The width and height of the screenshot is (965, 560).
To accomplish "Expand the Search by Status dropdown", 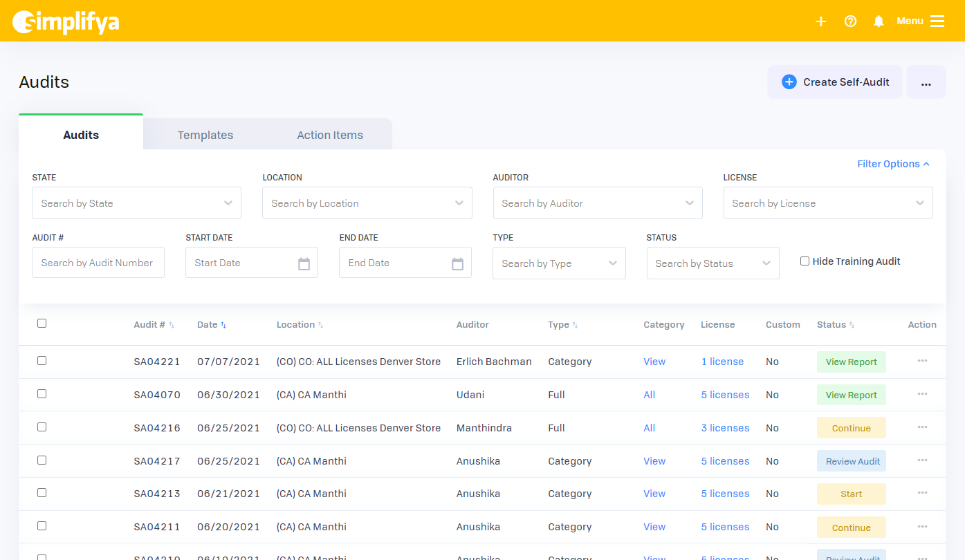I will (713, 263).
